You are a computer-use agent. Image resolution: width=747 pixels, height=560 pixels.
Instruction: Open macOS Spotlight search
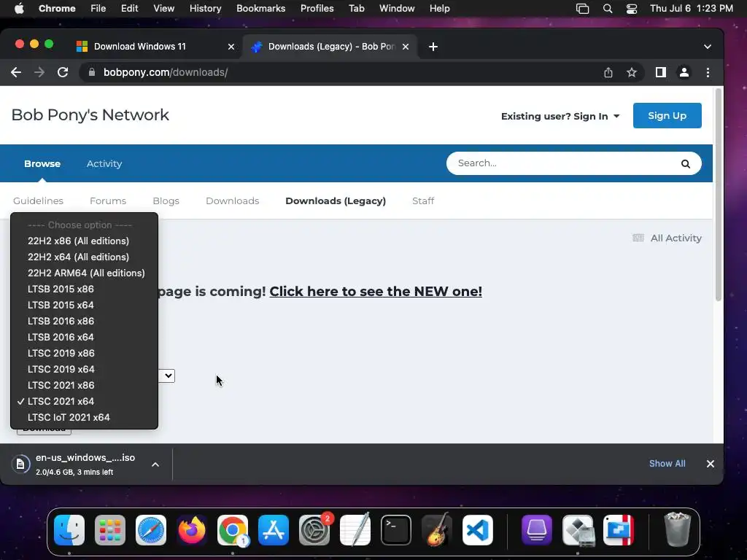pos(608,9)
